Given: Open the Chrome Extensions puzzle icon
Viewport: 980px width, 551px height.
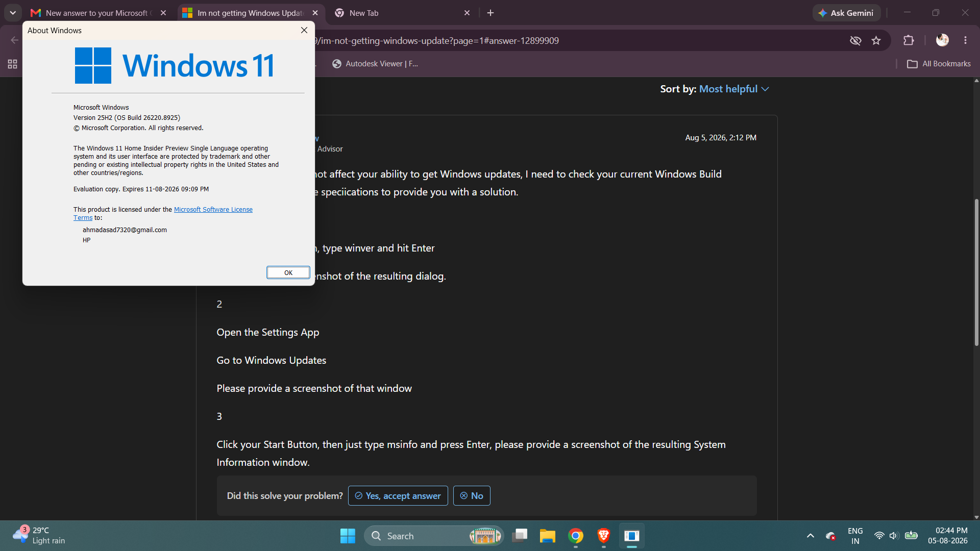Looking at the screenshot, I should point(909,40).
